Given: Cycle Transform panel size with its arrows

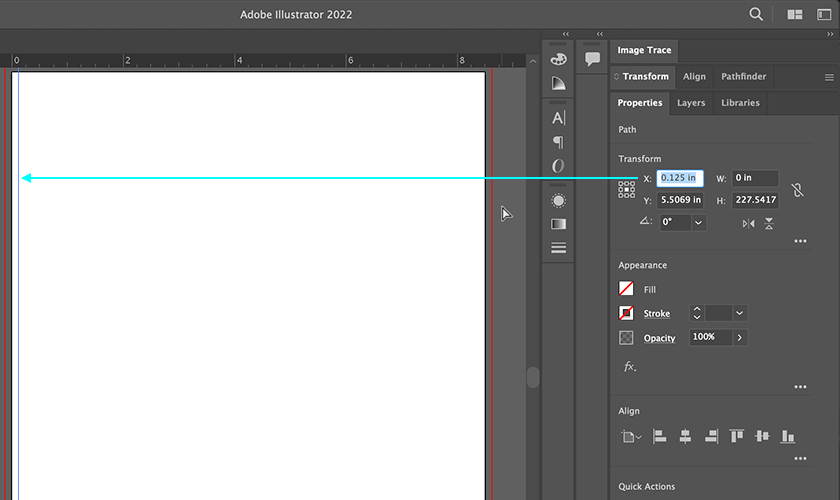Looking at the screenshot, I should [616, 77].
